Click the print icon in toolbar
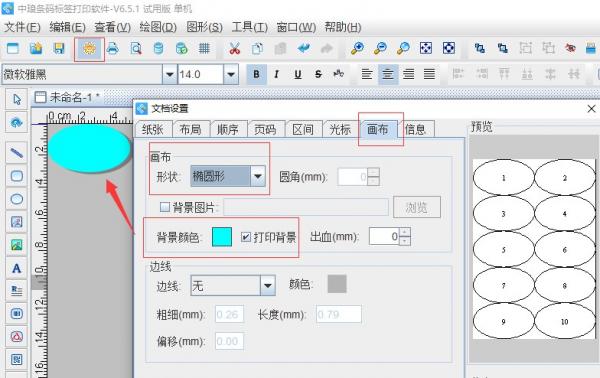600x378 pixels. tap(112, 49)
